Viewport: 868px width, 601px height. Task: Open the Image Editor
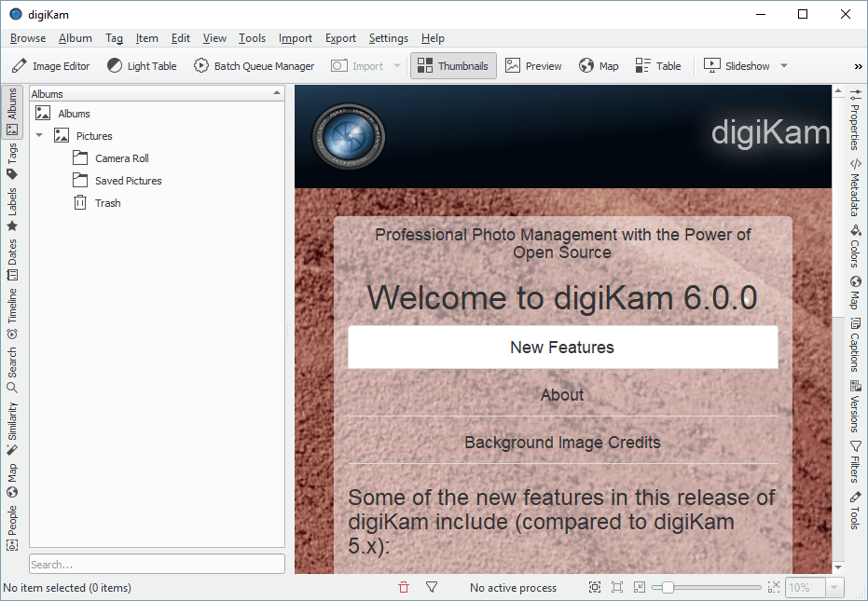tap(50, 66)
